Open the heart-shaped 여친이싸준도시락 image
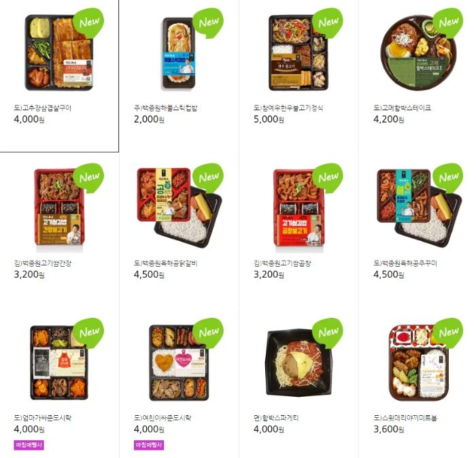Viewport: 476px width, 458px height. pos(179,363)
